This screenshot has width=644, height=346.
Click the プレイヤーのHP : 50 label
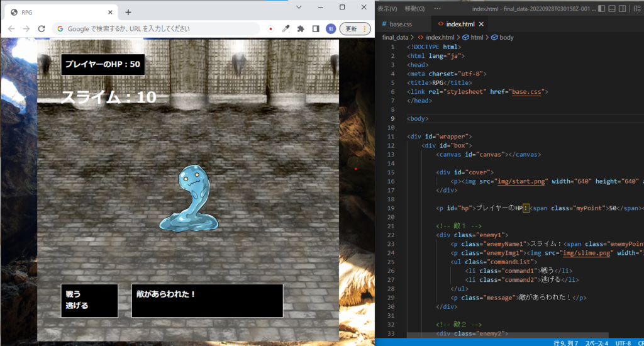[103, 65]
